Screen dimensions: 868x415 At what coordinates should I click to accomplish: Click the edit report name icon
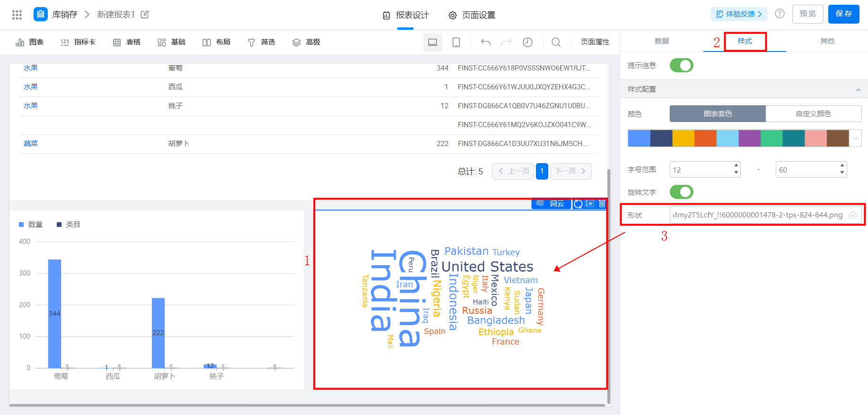pyautogui.click(x=145, y=15)
